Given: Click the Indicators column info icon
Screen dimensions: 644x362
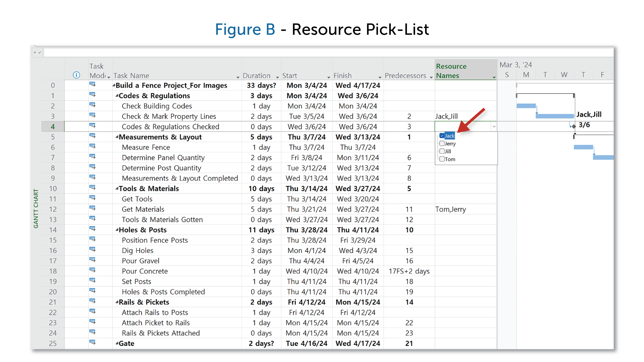Looking at the screenshot, I should (x=76, y=75).
